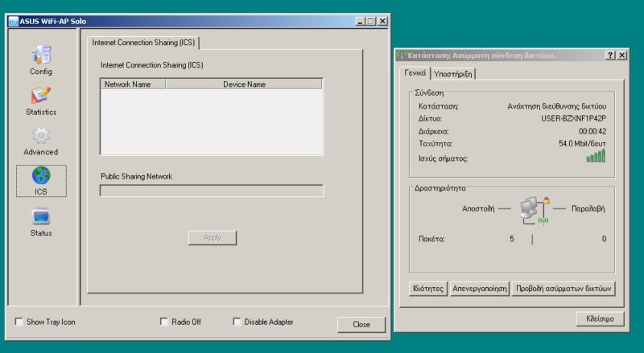Viewport: 644px width, 353px height.
Task: Toggle the Show Tray Icon checkbox
Action: 19,322
